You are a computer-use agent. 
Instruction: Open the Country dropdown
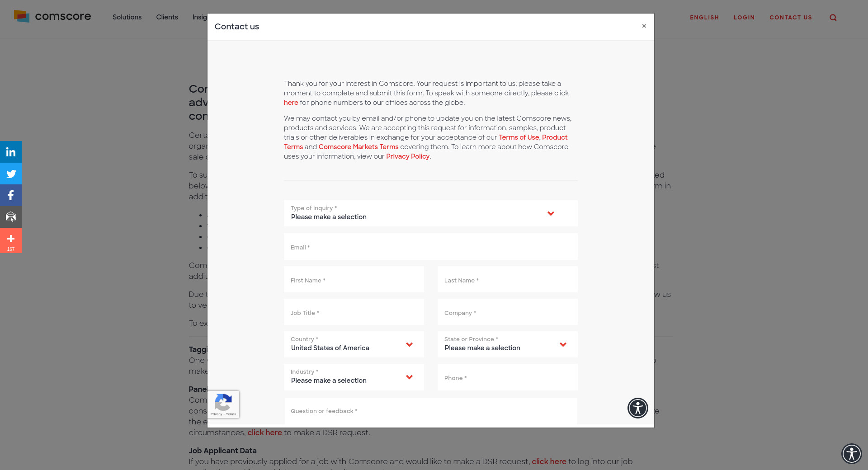354,344
